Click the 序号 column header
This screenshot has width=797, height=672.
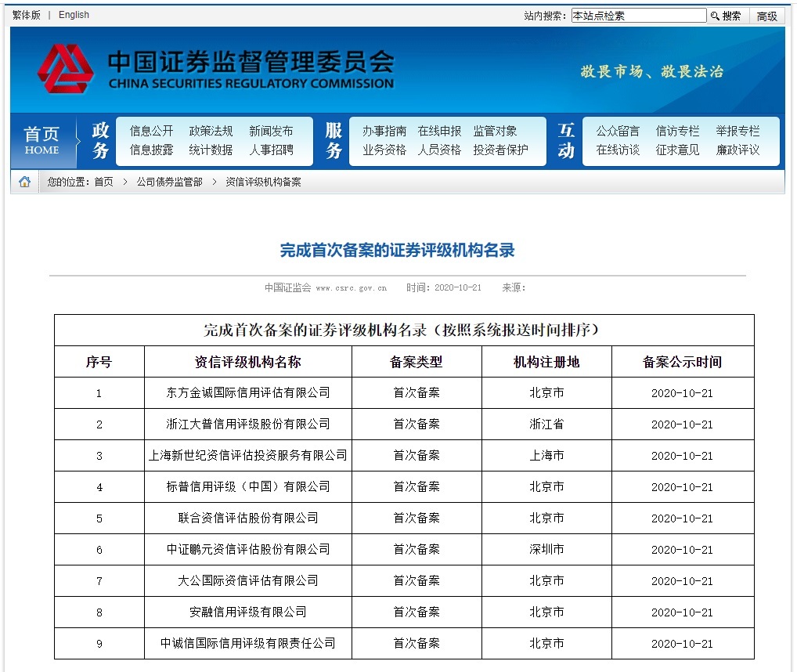[99, 361]
